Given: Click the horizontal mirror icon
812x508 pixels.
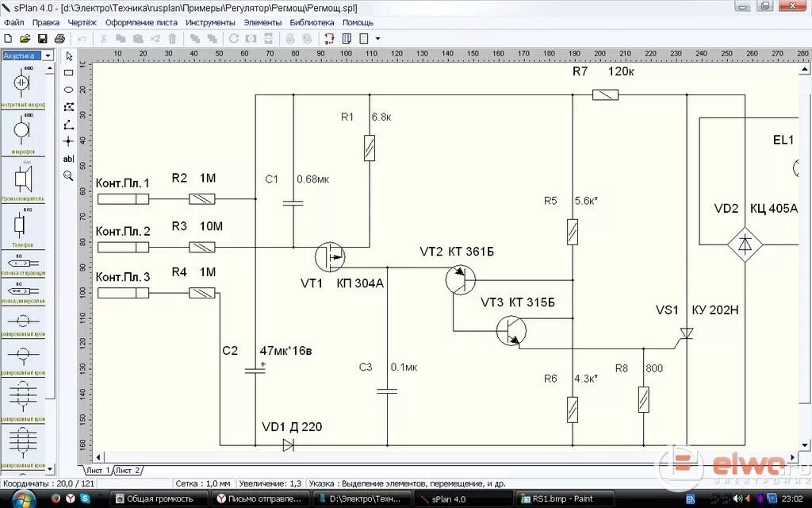Looking at the screenshot, I should tap(251, 38).
